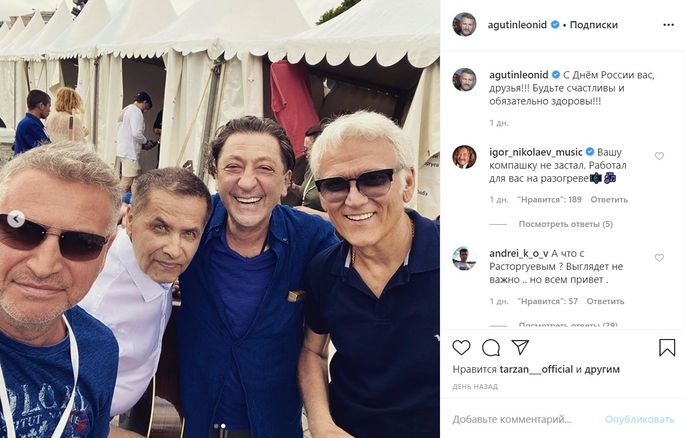Open tarzan___official profile from likes

(x=536, y=369)
